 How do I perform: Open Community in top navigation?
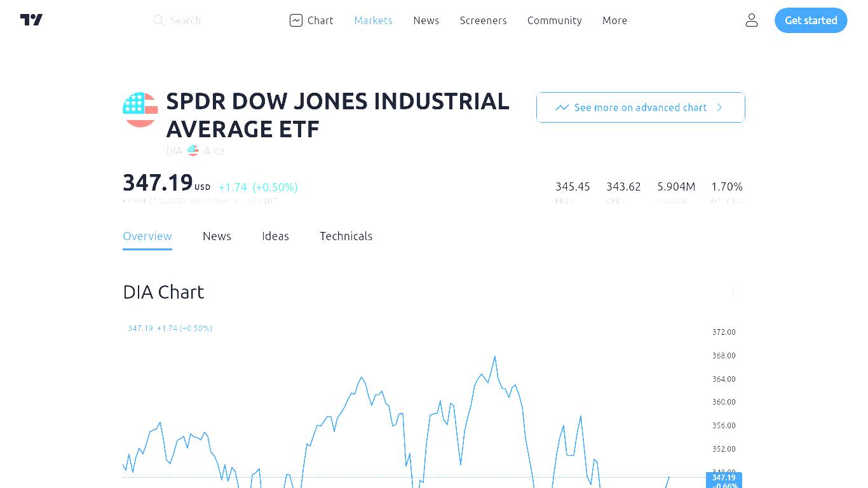tap(555, 20)
